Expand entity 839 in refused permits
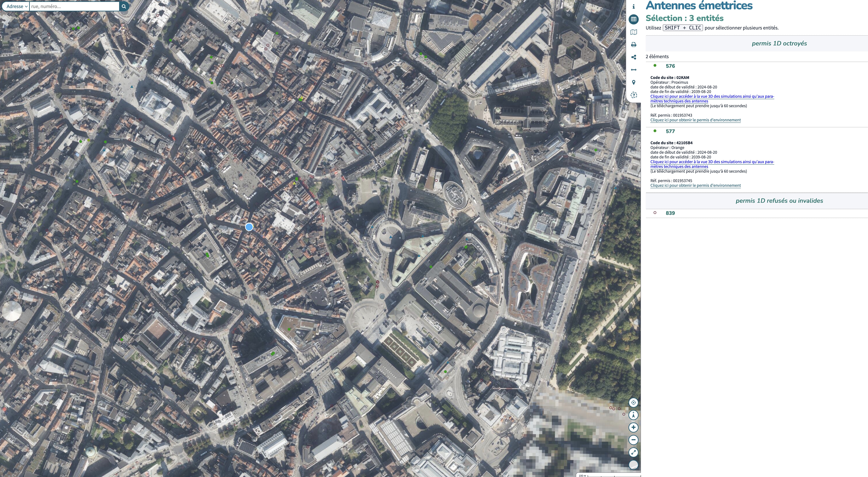The image size is (868, 477). pyautogui.click(x=670, y=213)
